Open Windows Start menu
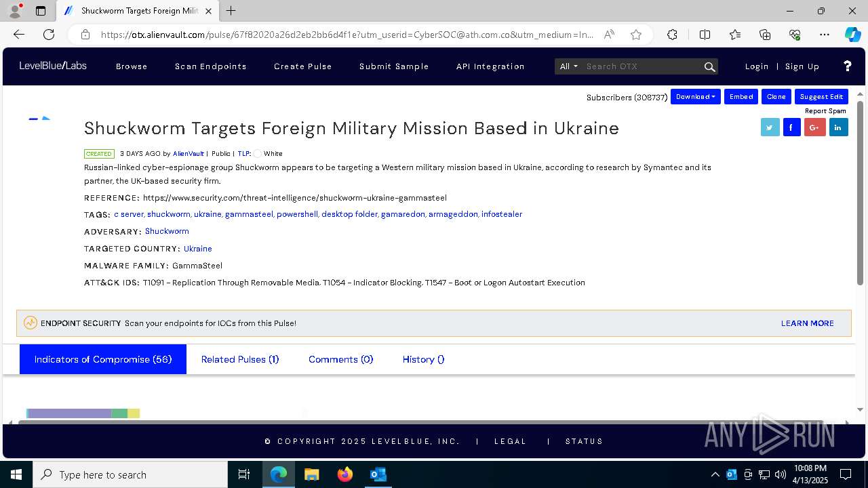868x488 pixels. pos(16,474)
